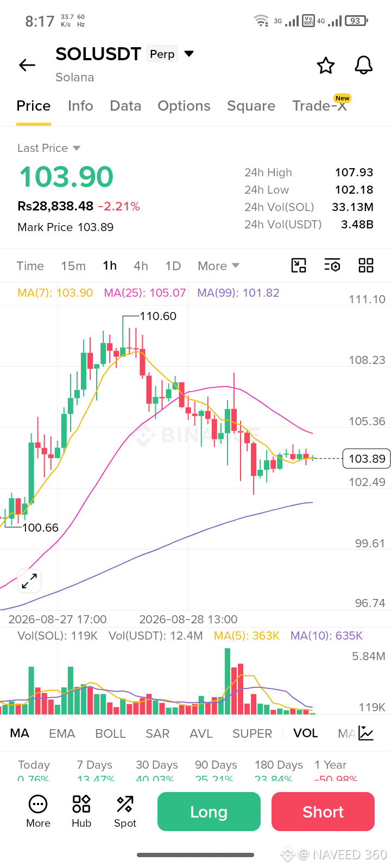This screenshot has height=868, width=391.
Task: Tap the Today performance label
Action: (x=34, y=765)
